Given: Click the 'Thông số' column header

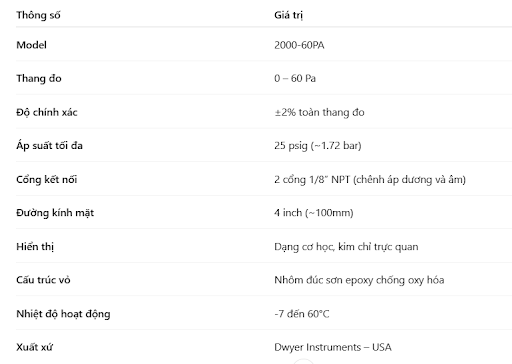Looking at the screenshot, I should coord(38,15).
